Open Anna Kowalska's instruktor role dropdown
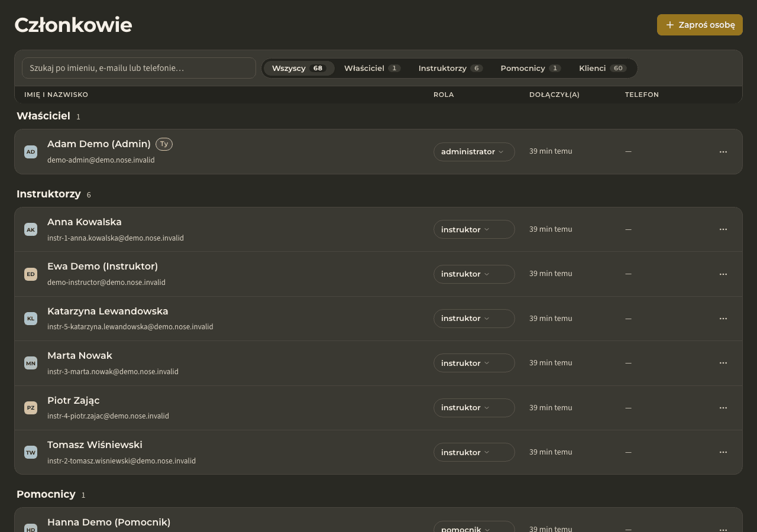 [474, 229]
